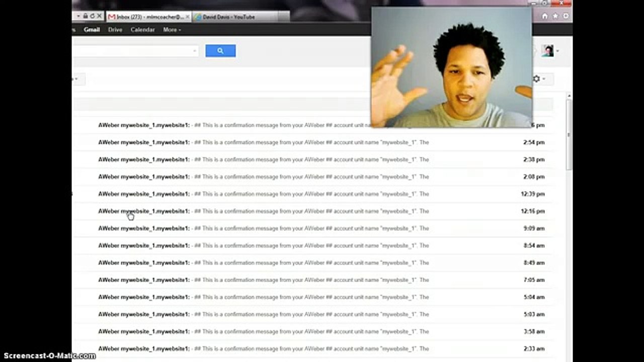Click the address bar refresh icon
The height and width of the screenshot is (362, 644).
92,17
